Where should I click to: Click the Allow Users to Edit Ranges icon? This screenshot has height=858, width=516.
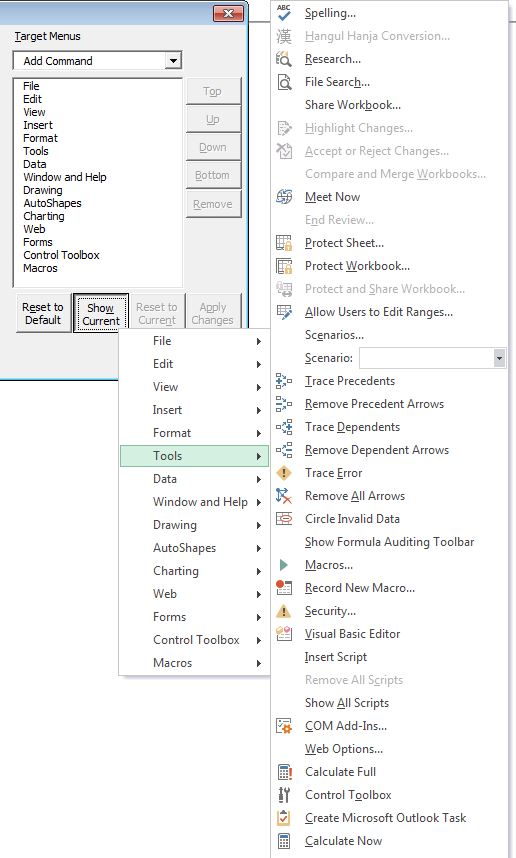(x=284, y=311)
